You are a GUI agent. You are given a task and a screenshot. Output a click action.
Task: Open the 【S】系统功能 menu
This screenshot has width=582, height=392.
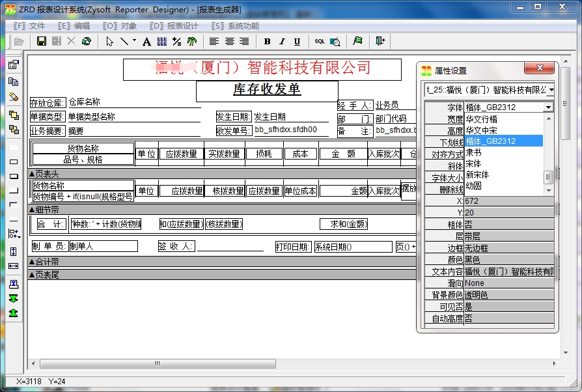click(x=235, y=26)
